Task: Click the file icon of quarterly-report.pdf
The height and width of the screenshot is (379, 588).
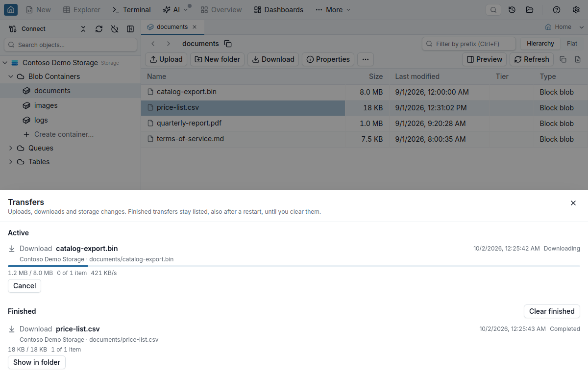Action: [151, 124]
